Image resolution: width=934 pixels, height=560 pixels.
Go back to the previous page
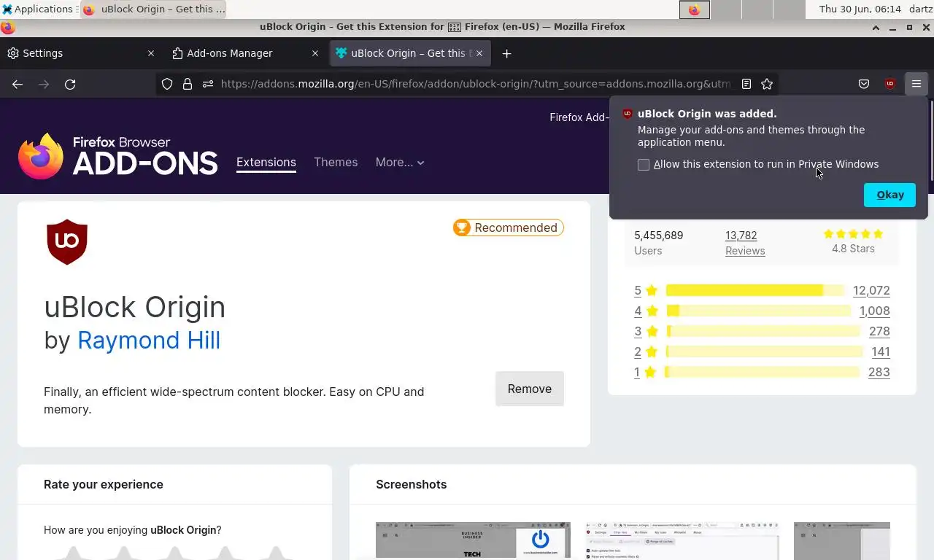pos(18,84)
